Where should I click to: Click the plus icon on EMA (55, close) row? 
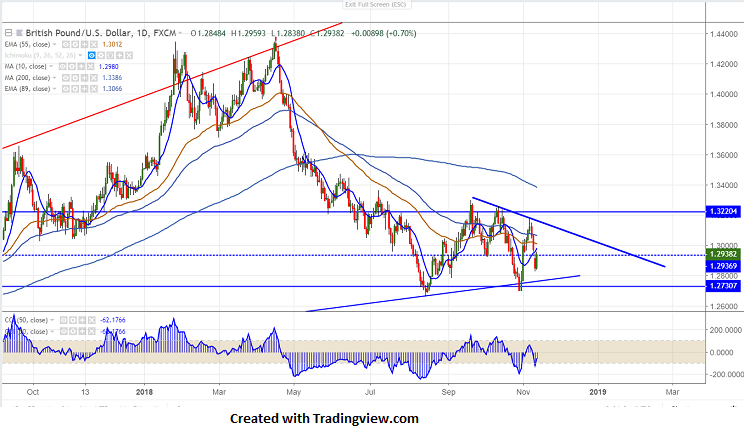point(84,45)
